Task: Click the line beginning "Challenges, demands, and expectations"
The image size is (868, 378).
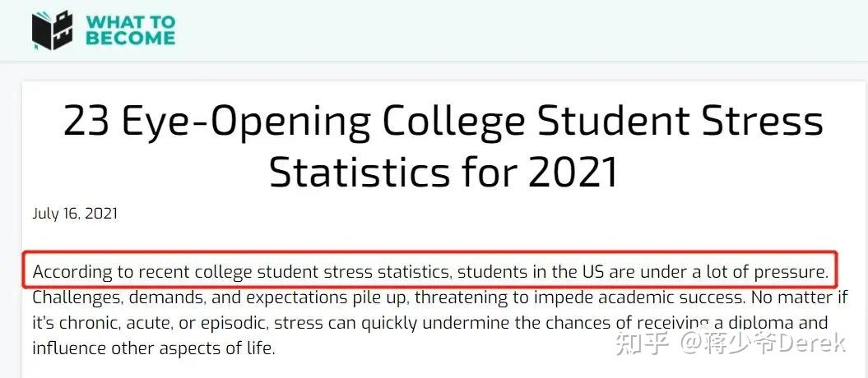Action: tap(428, 297)
